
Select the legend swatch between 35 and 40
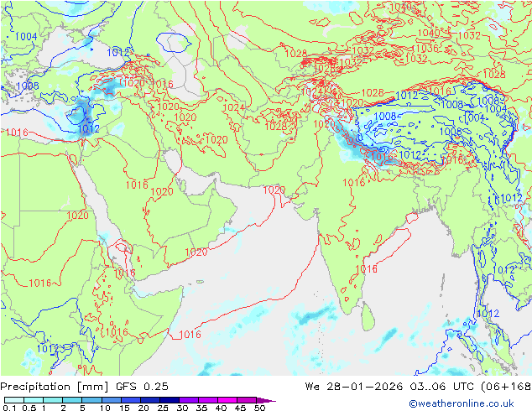[x=207, y=400]
